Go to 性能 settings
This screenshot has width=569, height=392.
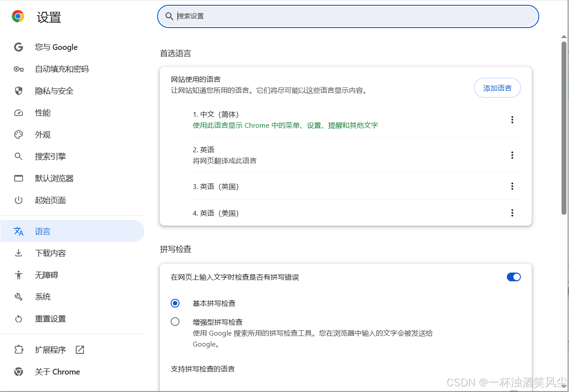[72, 113]
